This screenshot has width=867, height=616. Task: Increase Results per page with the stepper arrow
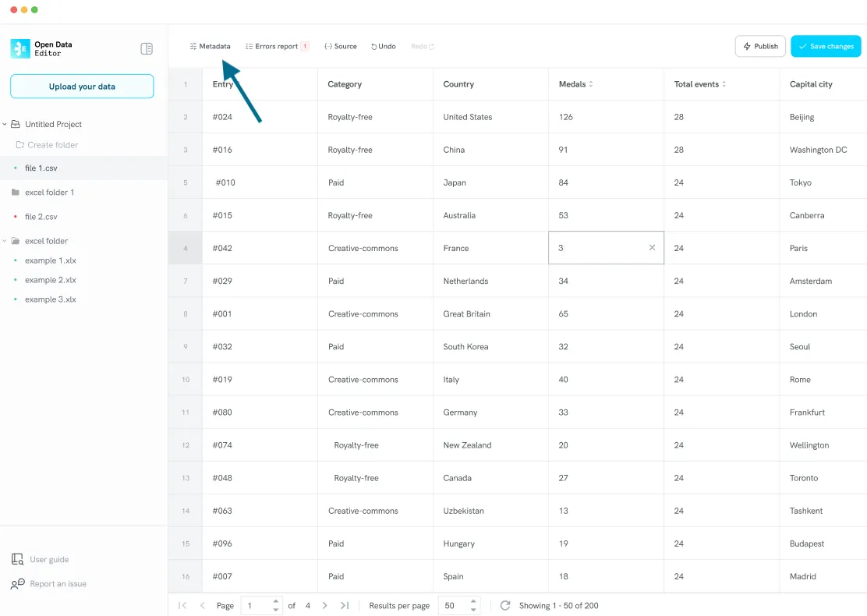tap(475, 602)
